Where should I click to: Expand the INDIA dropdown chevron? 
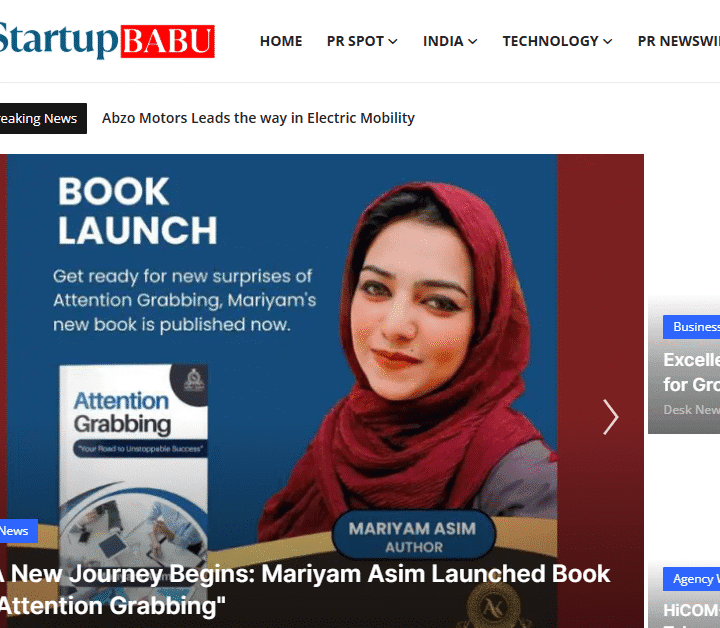[472, 42]
